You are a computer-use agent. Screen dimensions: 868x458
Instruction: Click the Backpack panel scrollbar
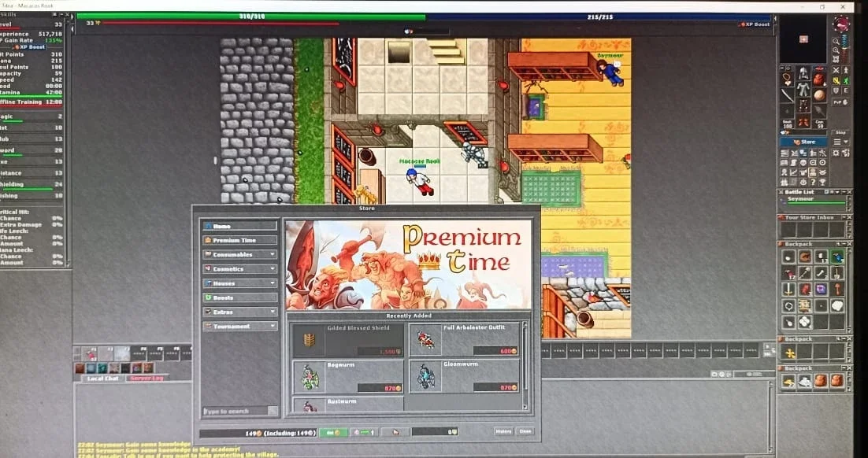coord(848,290)
